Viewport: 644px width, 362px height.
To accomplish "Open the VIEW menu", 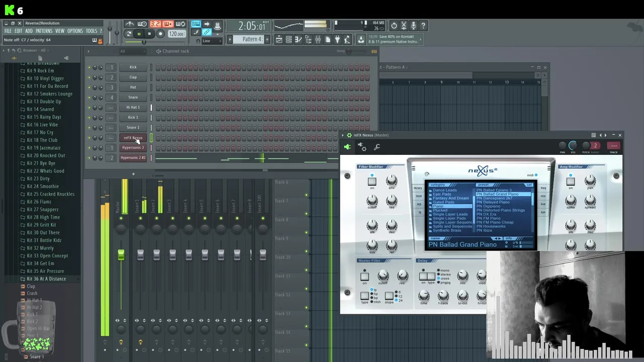I will pos(59,31).
